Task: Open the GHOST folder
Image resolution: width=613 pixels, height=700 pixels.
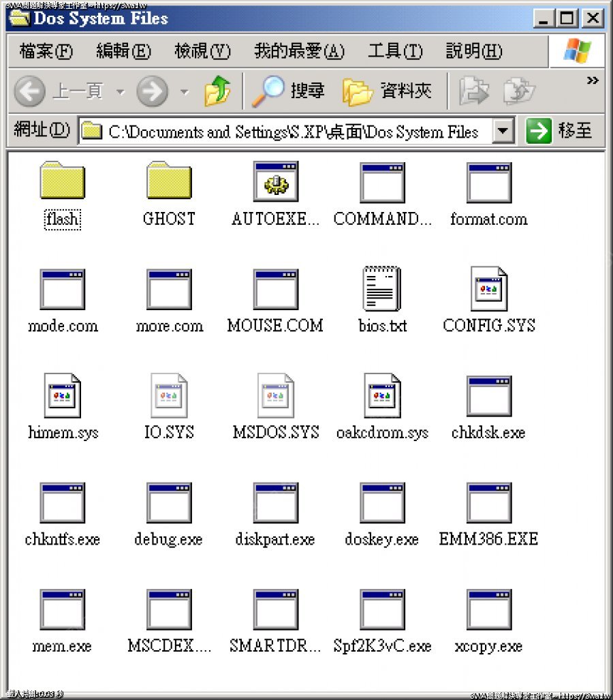Action: click(169, 181)
